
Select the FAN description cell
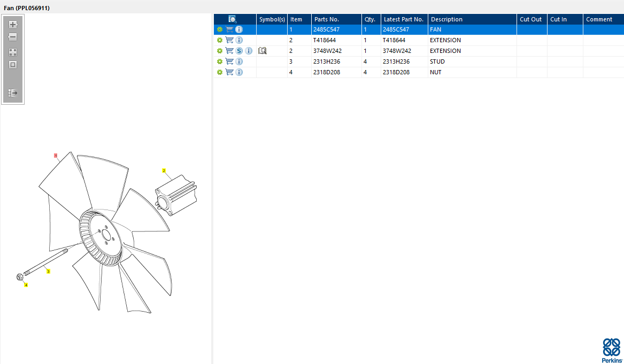pos(472,29)
